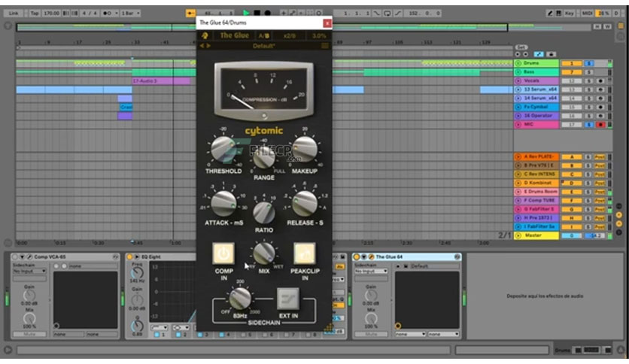Viewport: 629px width, 364px height.
Task: Click the Tap tempo button
Action: click(35, 14)
